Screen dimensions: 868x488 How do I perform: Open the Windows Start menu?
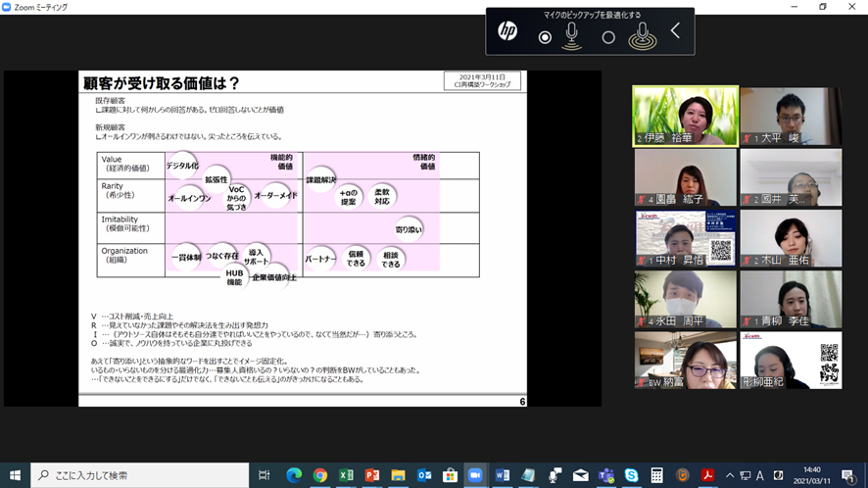(x=15, y=475)
